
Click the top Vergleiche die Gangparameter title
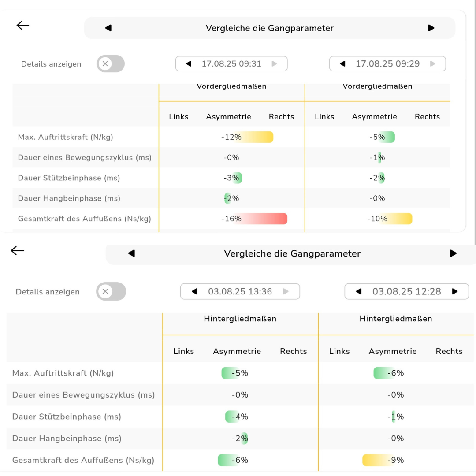269,28
